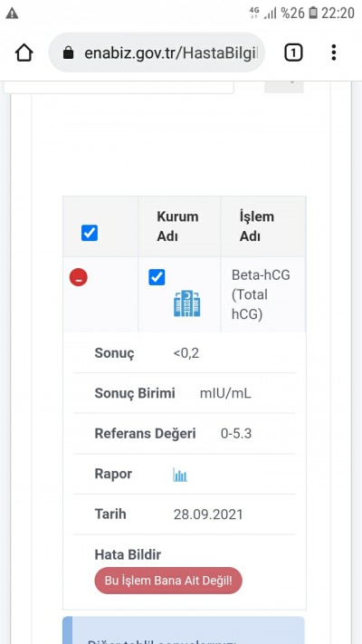Toggle the select-all header checkbox

(90, 233)
